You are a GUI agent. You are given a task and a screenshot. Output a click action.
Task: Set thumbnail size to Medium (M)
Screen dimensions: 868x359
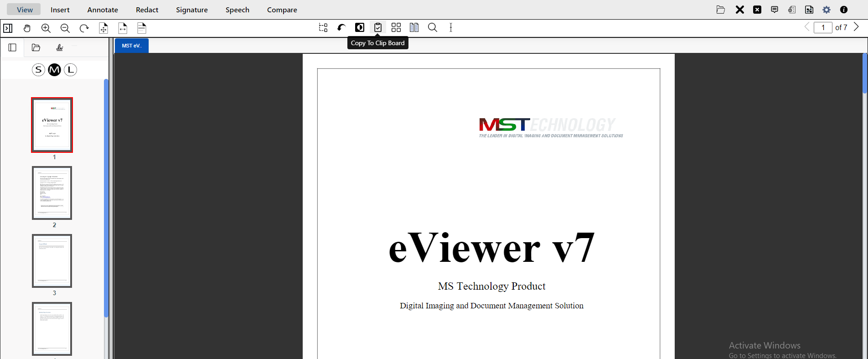point(54,70)
